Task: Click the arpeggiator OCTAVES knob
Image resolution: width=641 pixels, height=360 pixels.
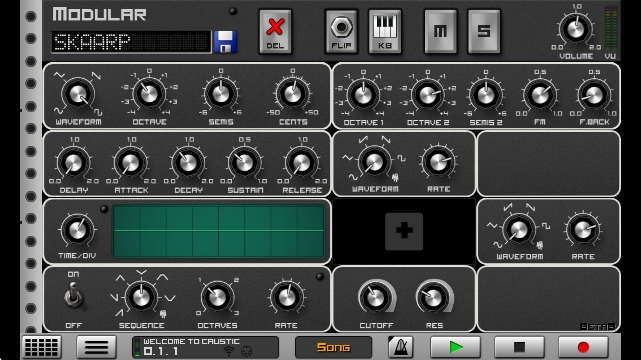Action: pos(217,297)
